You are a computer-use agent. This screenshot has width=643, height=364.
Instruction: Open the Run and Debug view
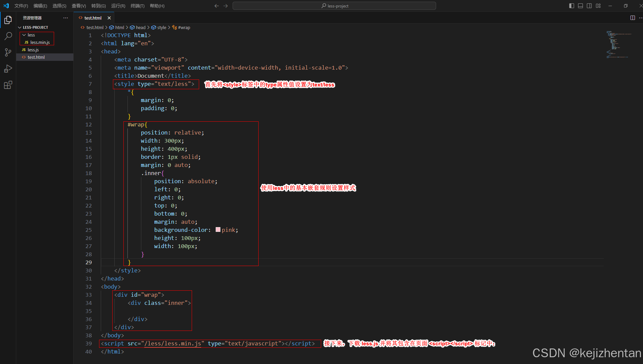click(8, 69)
